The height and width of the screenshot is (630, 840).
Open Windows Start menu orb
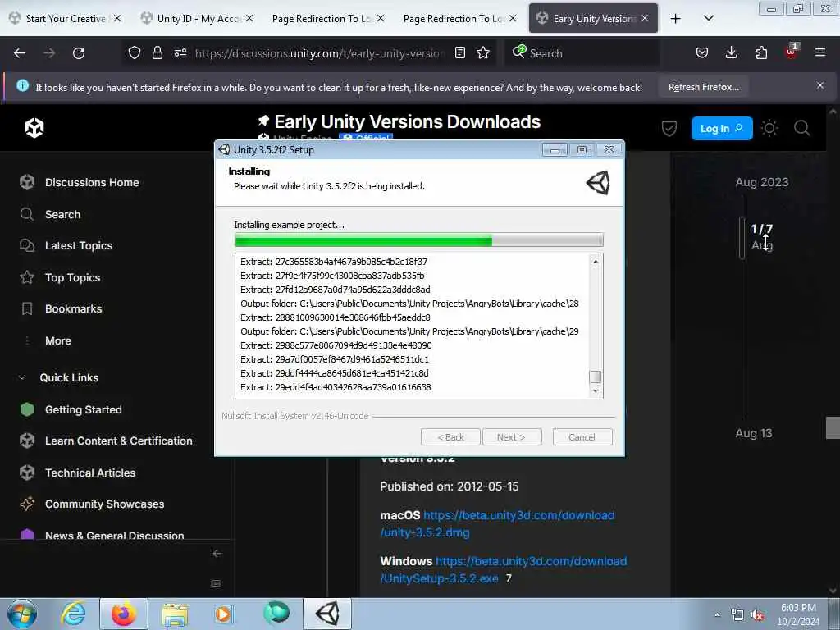coord(22,614)
